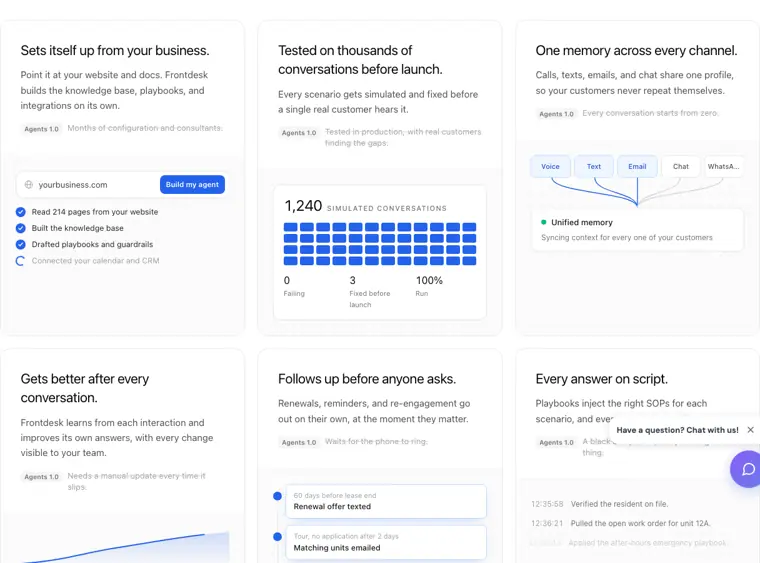This screenshot has height=563, width=760.
Task: Click the 12:36:21 timestamp
Action: pyautogui.click(x=547, y=523)
